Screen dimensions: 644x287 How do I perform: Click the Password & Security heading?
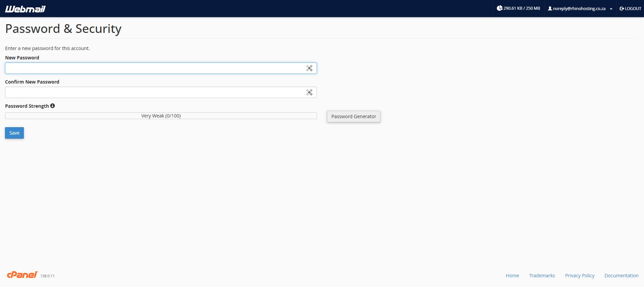point(63,29)
